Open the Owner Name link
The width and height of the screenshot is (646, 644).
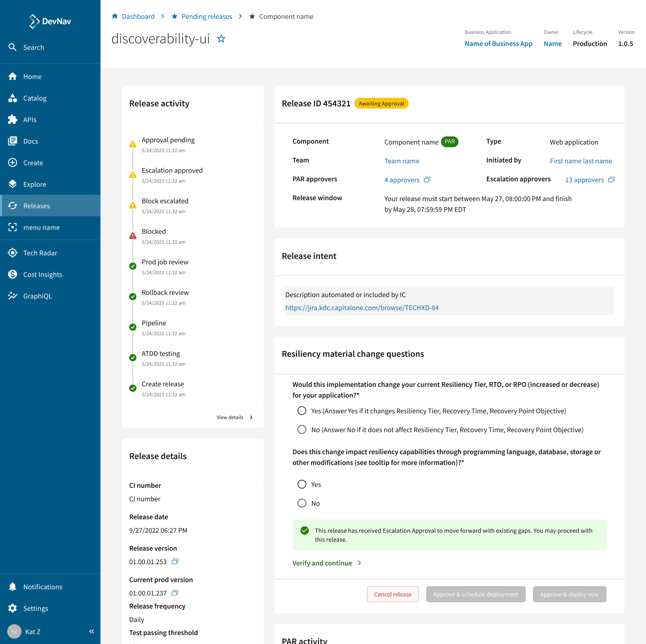552,43
